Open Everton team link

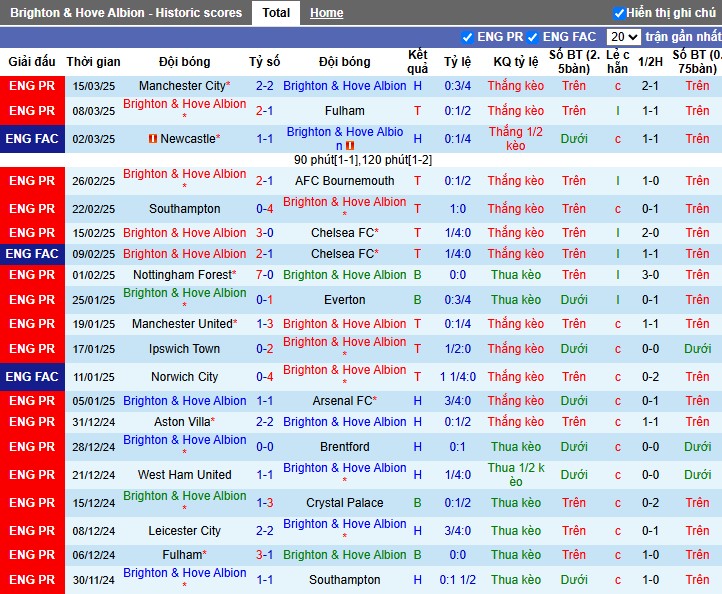(344, 300)
